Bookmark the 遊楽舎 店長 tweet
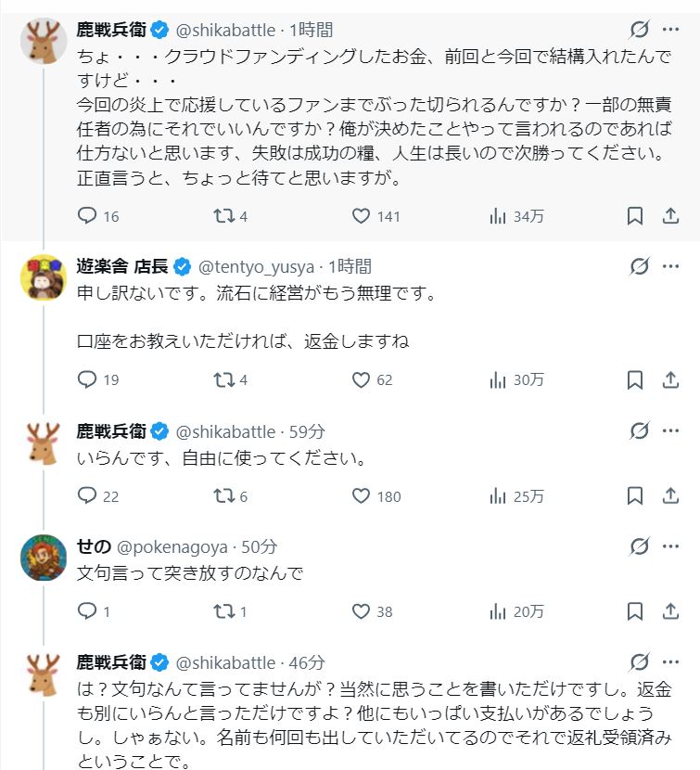This screenshot has width=700, height=770. pos(635,379)
